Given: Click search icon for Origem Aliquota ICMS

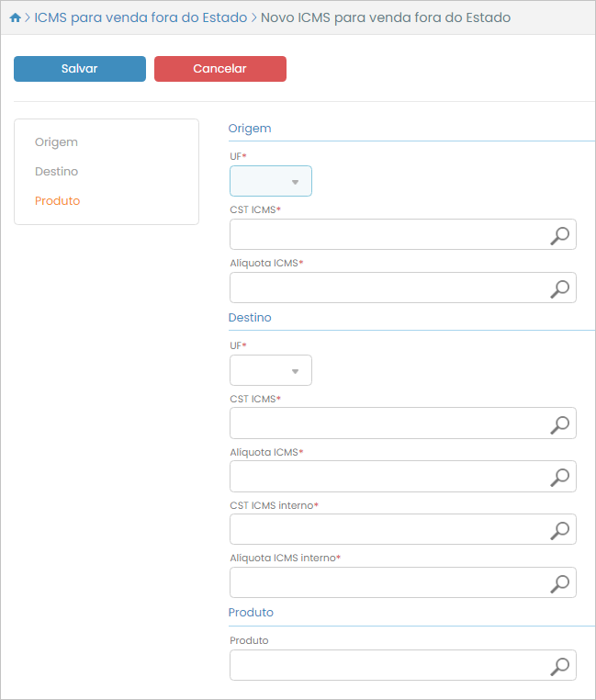Looking at the screenshot, I should (x=559, y=288).
